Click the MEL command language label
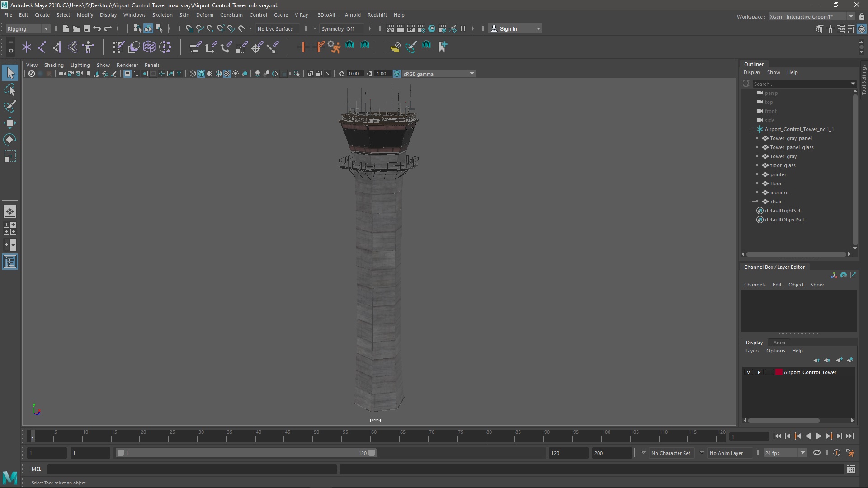The height and width of the screenshot is (488, 868). (x=36, y=469)
